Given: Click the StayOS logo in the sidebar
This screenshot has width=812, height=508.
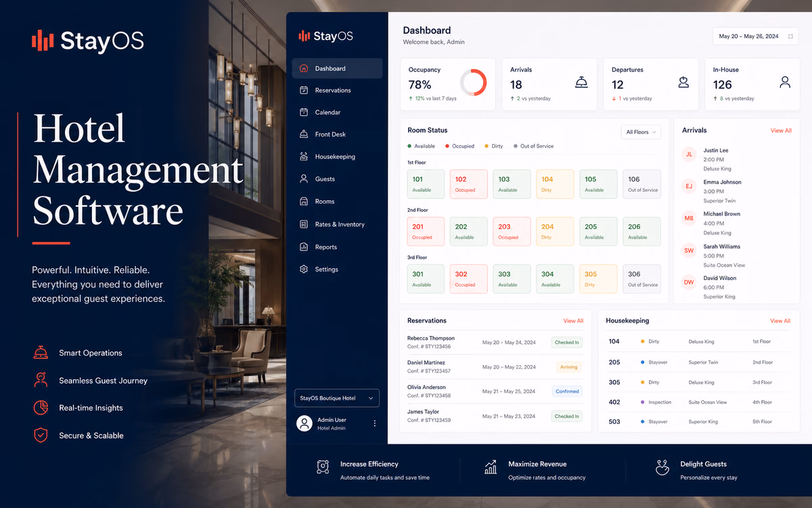Looking at the screenshot, I should tap(325, 36).
